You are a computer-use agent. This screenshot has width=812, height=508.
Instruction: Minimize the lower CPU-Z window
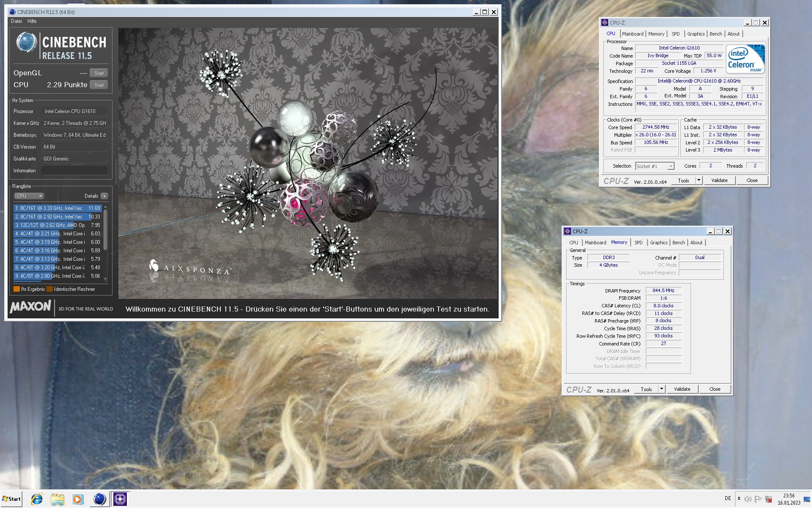click(x=710, y=232)
